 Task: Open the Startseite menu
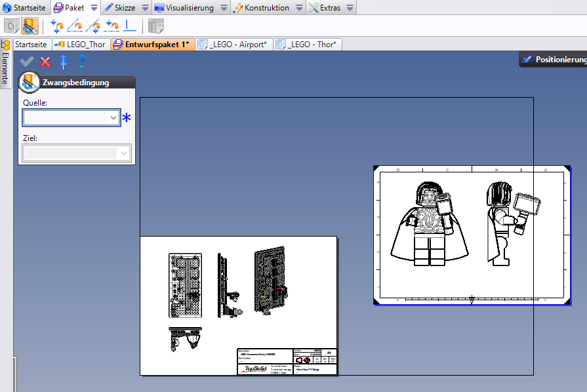tap(24, 7)
